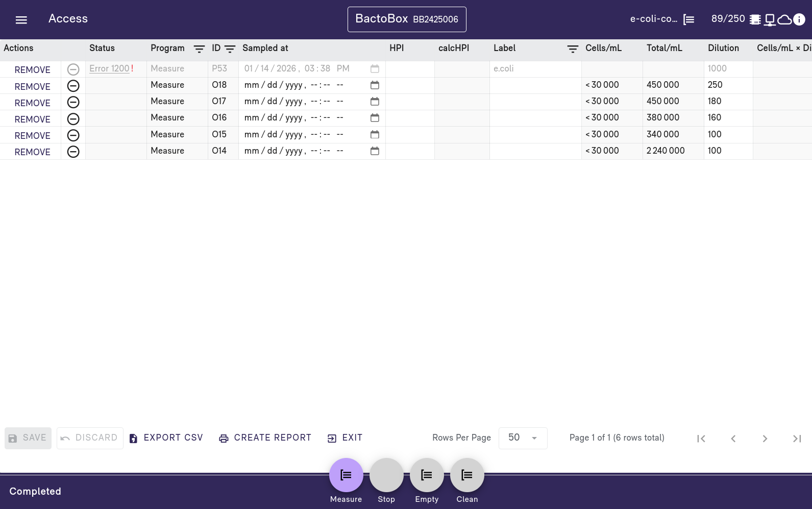
Task: Open calendar picker for row O18
Action: (375, 85)
